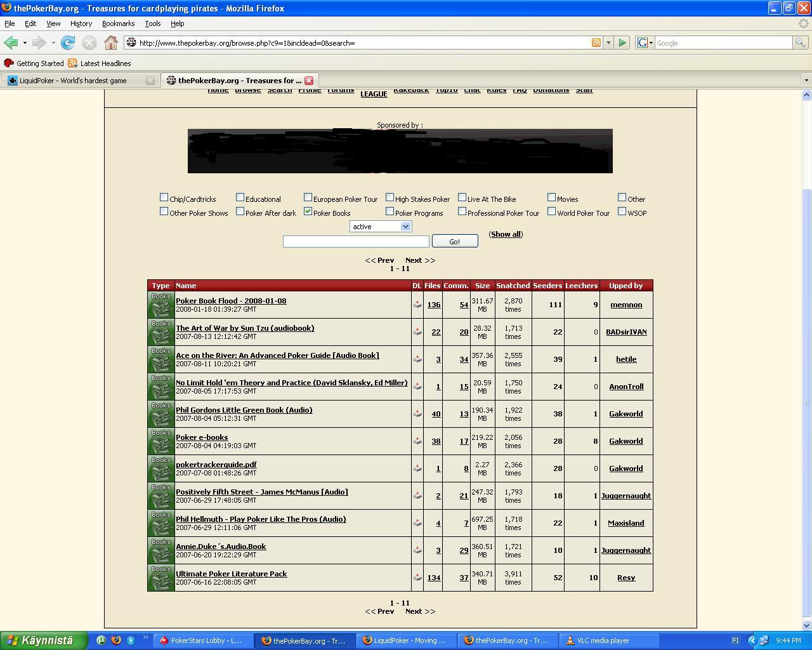
Task: Open VLC media player from taskbar
Action: 608,640
